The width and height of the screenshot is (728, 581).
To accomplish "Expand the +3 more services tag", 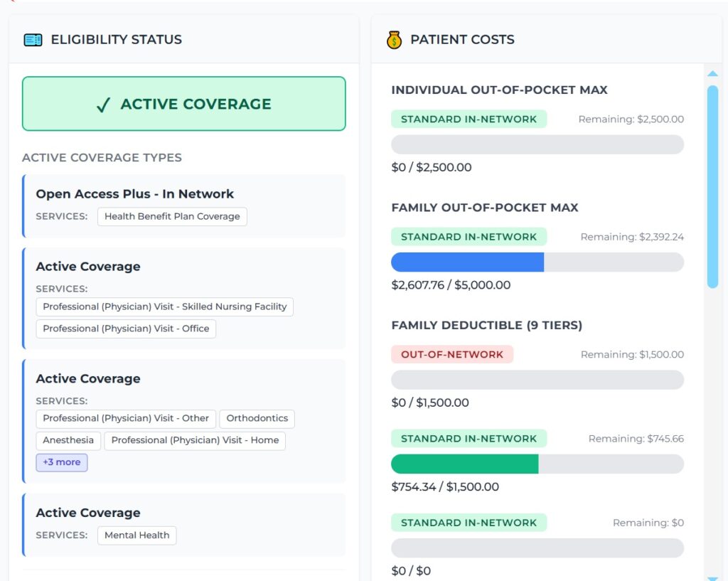I will (62, 462).
